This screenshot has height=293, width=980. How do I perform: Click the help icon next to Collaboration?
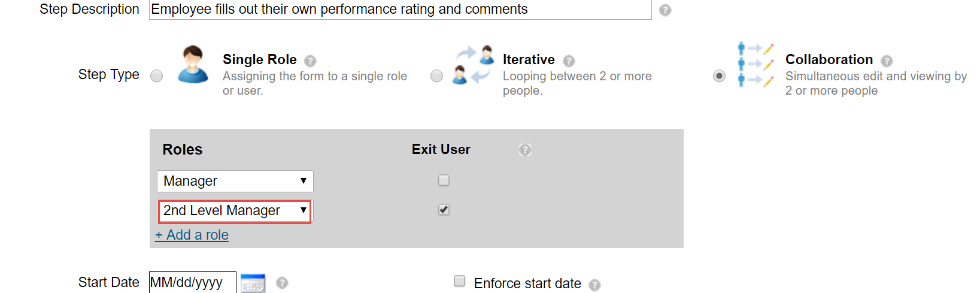(x=887, y=61)
